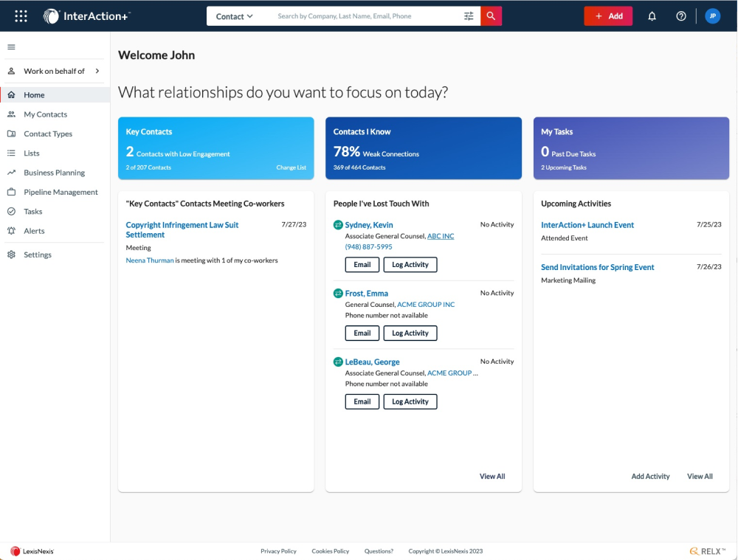
Task: Open the app launcher grid icon
Action: [21, 16]
